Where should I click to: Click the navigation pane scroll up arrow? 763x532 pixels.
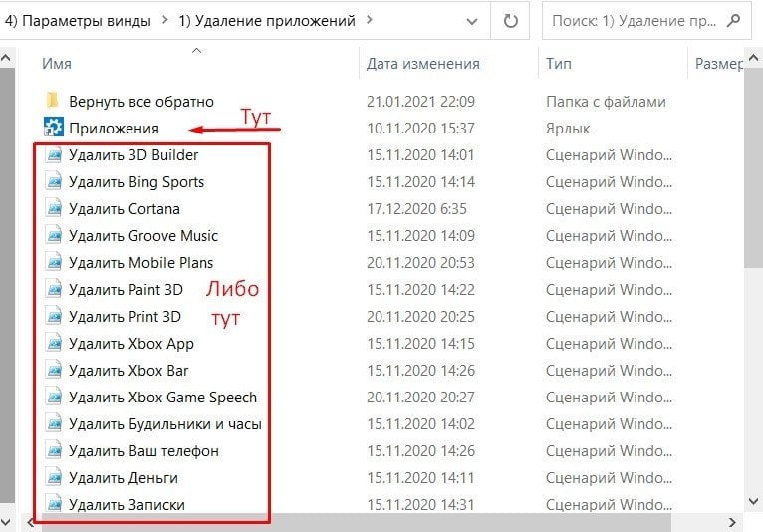pos(6,58)
